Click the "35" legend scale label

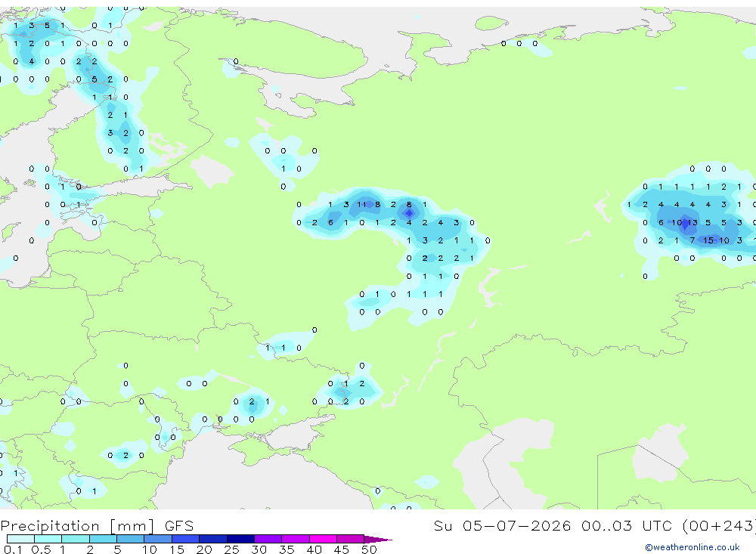tap(287, 549)
